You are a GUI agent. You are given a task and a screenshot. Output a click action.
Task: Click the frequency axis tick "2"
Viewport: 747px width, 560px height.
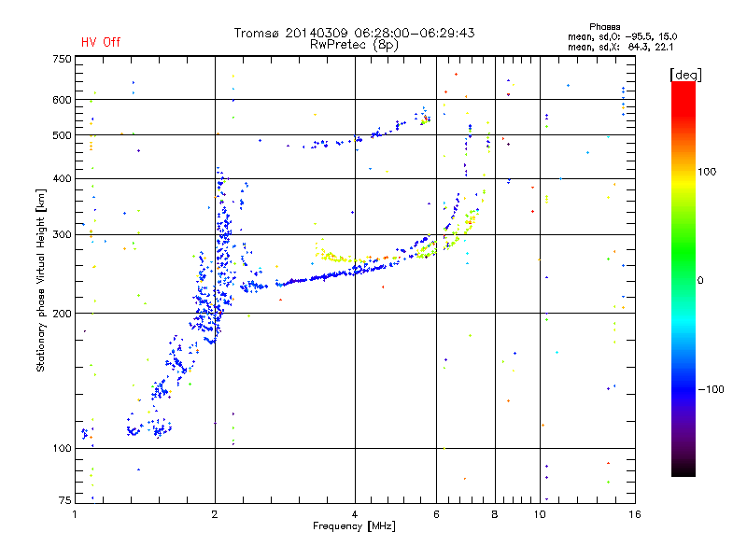(215, 514)
